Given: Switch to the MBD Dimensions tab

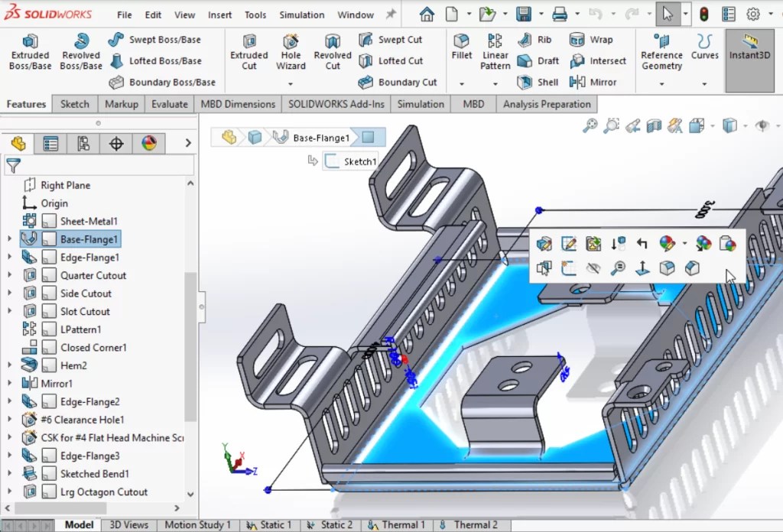Looking at the screenshot, I should pos(238,104).
